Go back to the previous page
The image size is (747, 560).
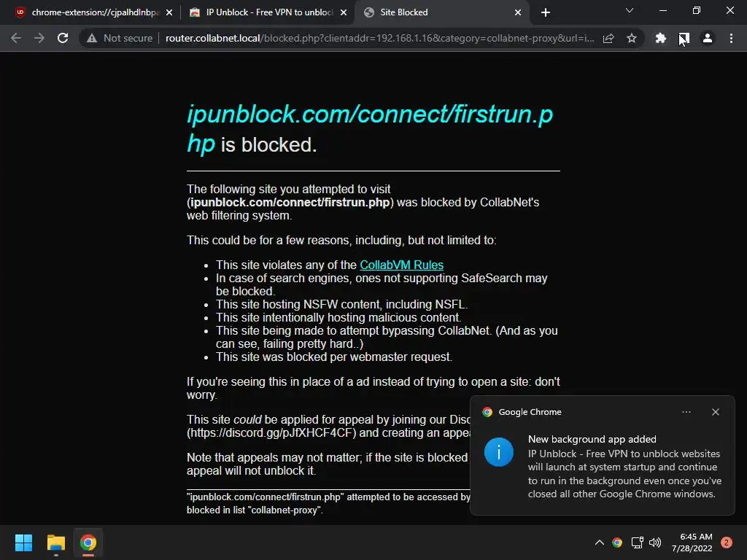click(x=16, y=38)
